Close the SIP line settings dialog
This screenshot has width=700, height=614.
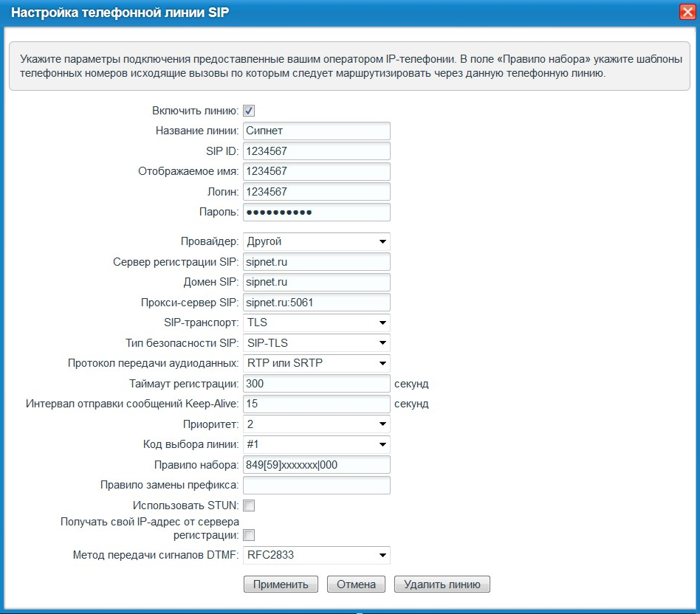click(685, 13)
